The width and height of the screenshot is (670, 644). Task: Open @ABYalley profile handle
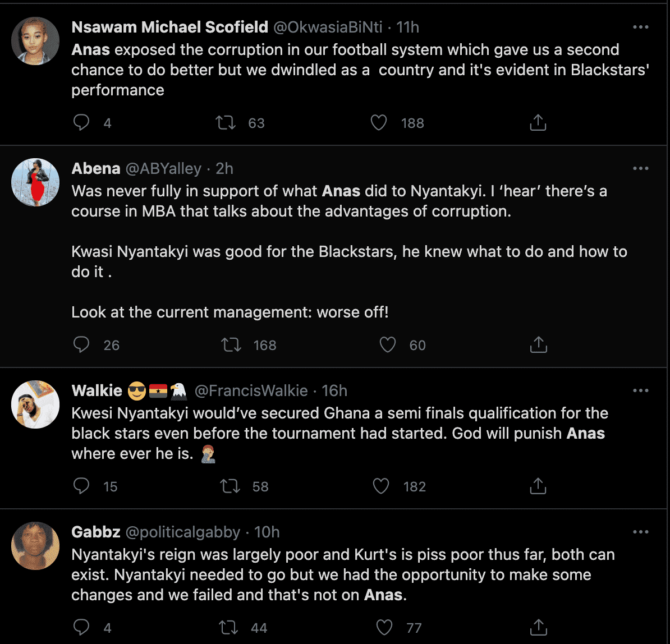click(164, 168)
